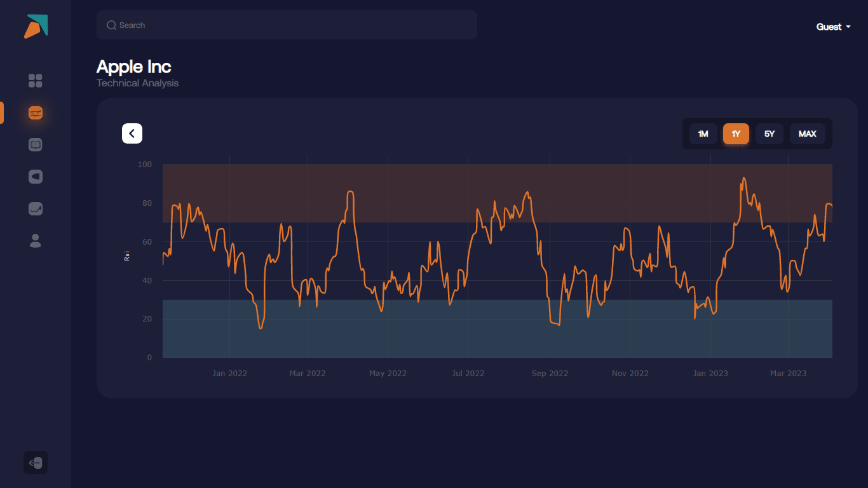The height and width of the screenshot is (488, 868).
Task: Click the 100 y-axis value
Action: pos(145,165)
